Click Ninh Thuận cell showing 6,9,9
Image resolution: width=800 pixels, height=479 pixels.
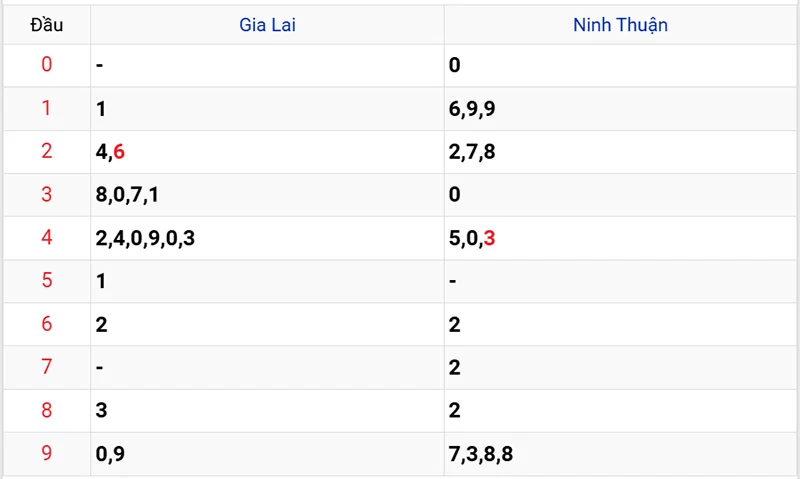[472, 108]
